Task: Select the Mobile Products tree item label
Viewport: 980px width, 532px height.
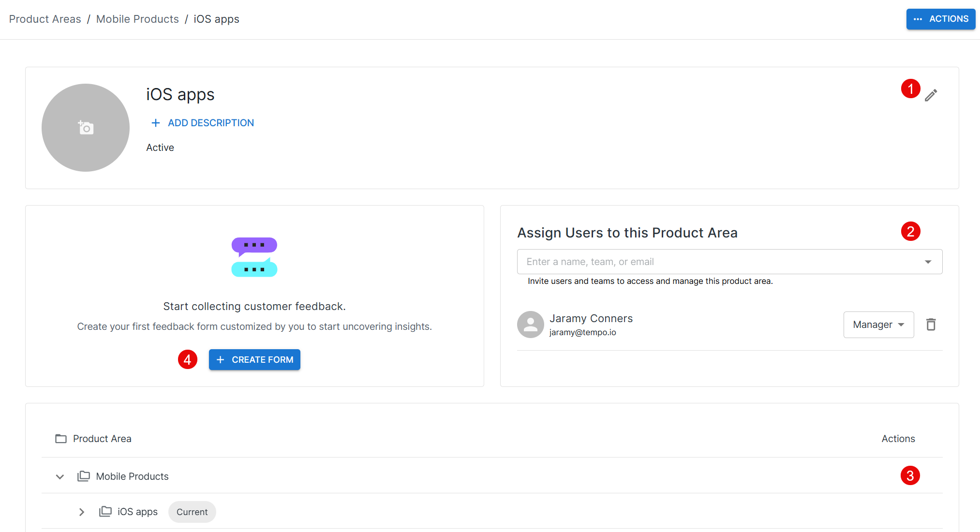Action: coord(132,476)
